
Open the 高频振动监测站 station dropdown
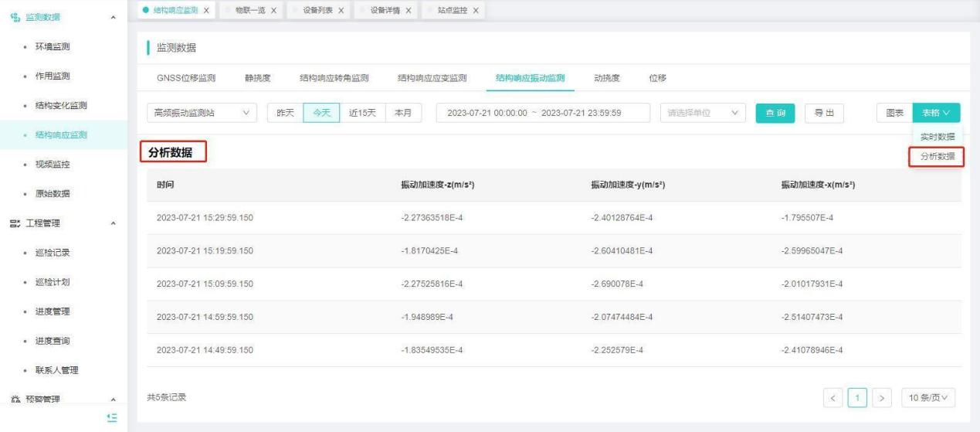click(201, 113)
